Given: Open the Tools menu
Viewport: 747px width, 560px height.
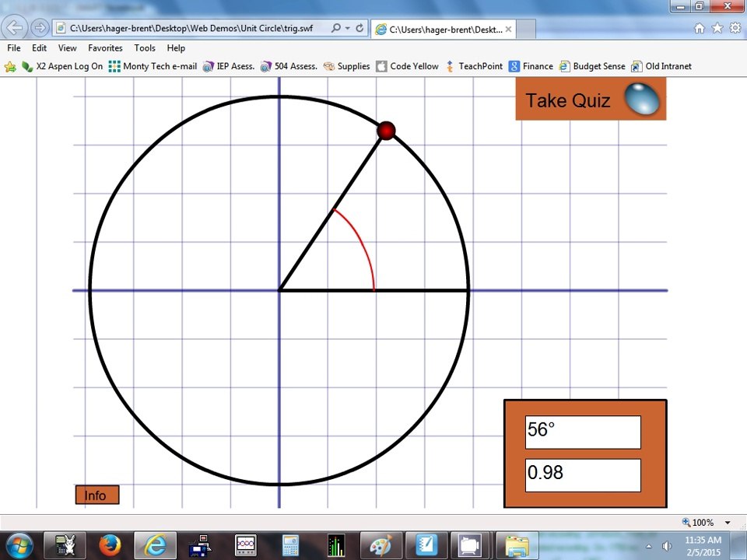Looking at the screenshot, I should (145, 48).
